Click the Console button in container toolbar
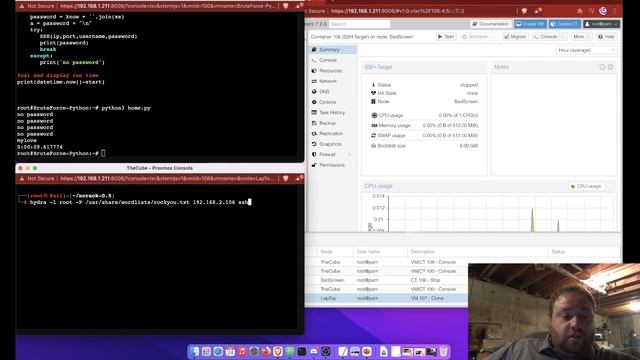 [546, 37]
